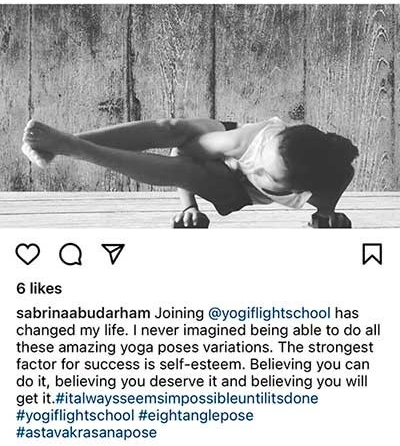Open comments via speech bubble icon
Viewport: 400px width, 446px height.
tap(71, 254)
